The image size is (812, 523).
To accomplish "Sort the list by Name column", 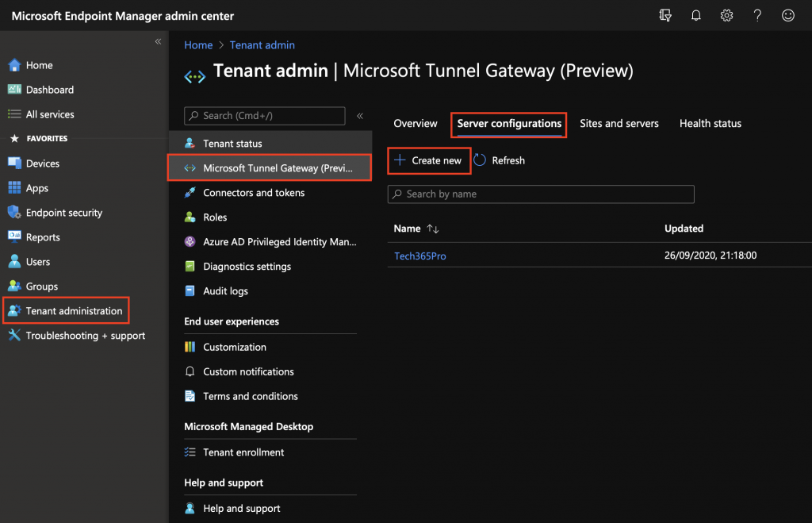I will (432, 229).
